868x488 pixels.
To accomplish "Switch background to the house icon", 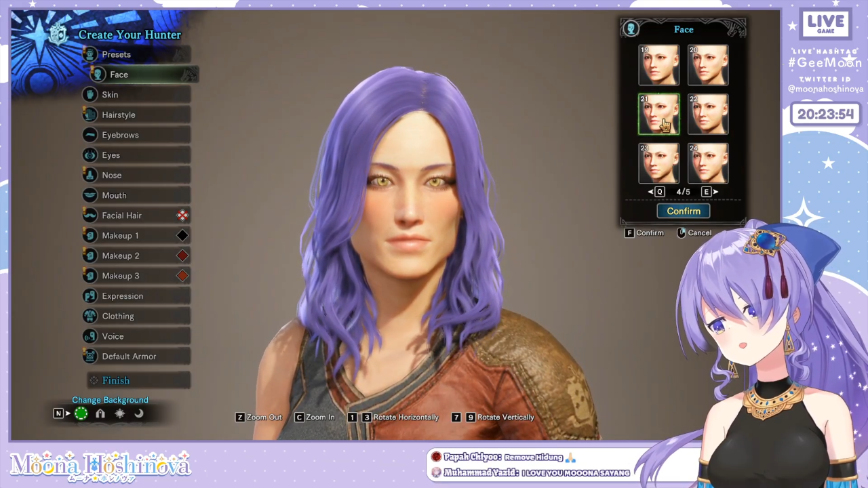I will tap(100, 413).
